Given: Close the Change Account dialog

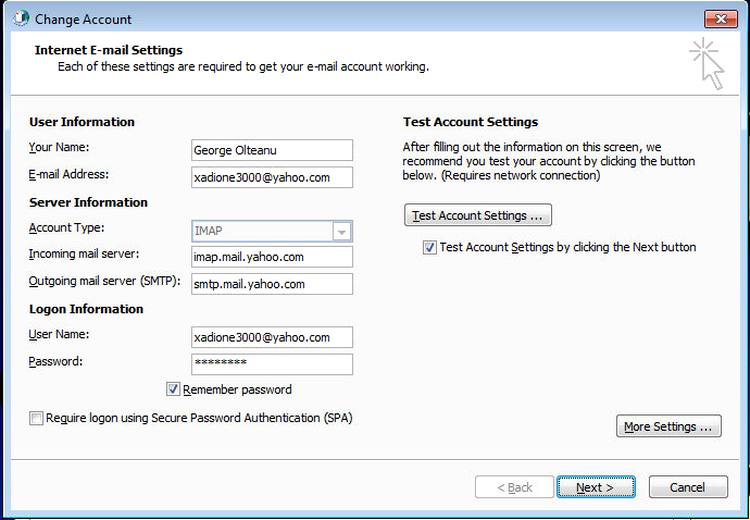Looking at the screenshot, I should tap(721, 19).
